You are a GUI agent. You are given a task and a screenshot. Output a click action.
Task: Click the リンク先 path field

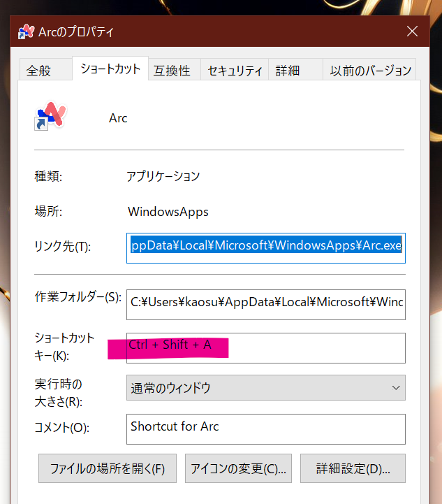pyautogui.click(x=266, y=248)
